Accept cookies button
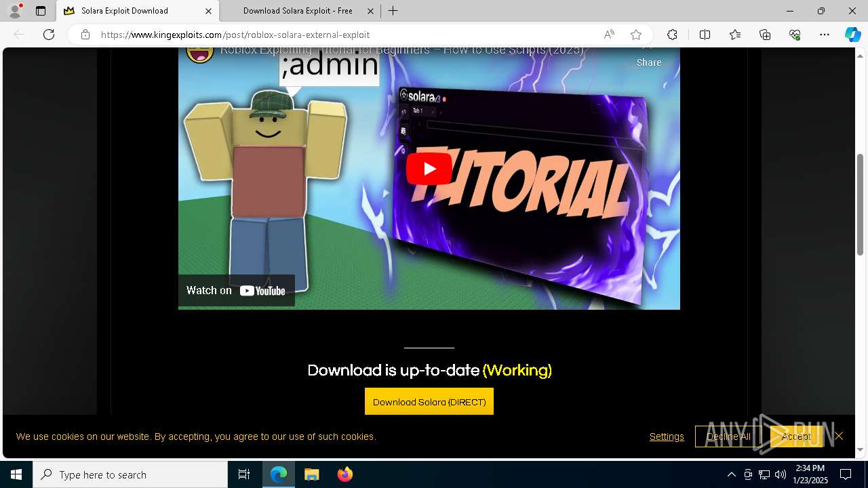Viewport: 868px width, 488px height. click(796, 436)
